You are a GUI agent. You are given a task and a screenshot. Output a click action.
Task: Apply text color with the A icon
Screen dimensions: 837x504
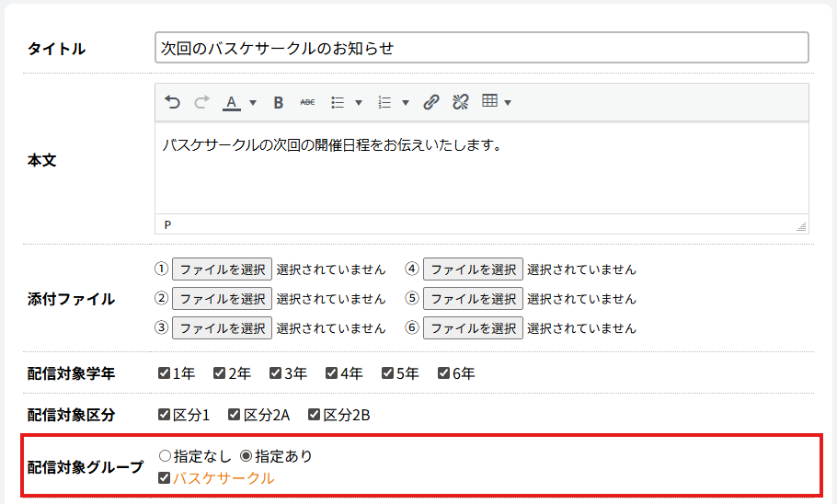pyautogui.click(x=232, y=102)
